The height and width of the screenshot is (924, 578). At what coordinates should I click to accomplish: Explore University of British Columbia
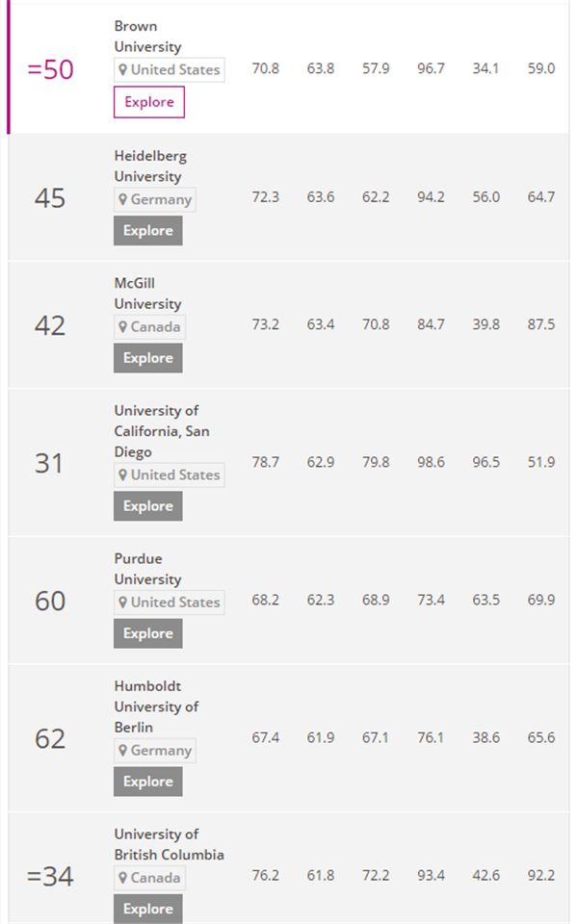pyautogui.click(x=147, y=909)
